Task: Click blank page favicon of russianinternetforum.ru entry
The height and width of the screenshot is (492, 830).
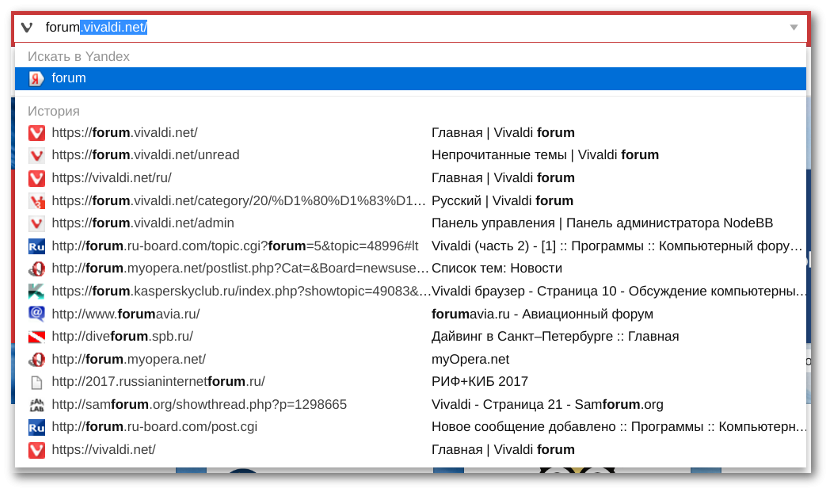Action: 36,382
